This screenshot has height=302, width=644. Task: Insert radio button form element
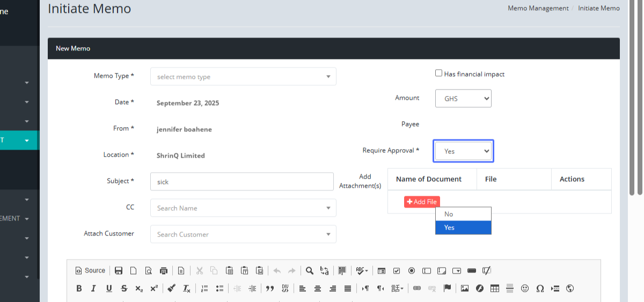(412, 270)
